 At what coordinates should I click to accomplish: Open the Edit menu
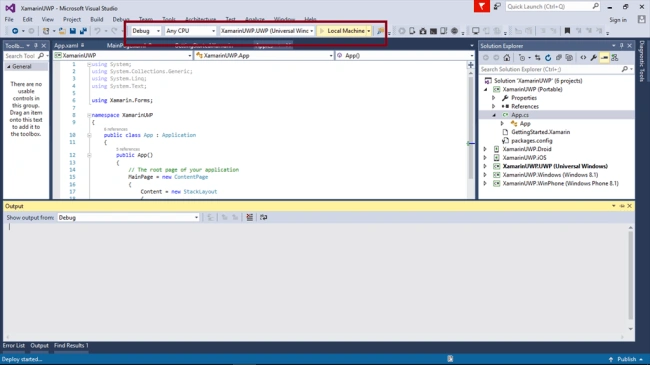pyautogui.click(x=27, y=19)
